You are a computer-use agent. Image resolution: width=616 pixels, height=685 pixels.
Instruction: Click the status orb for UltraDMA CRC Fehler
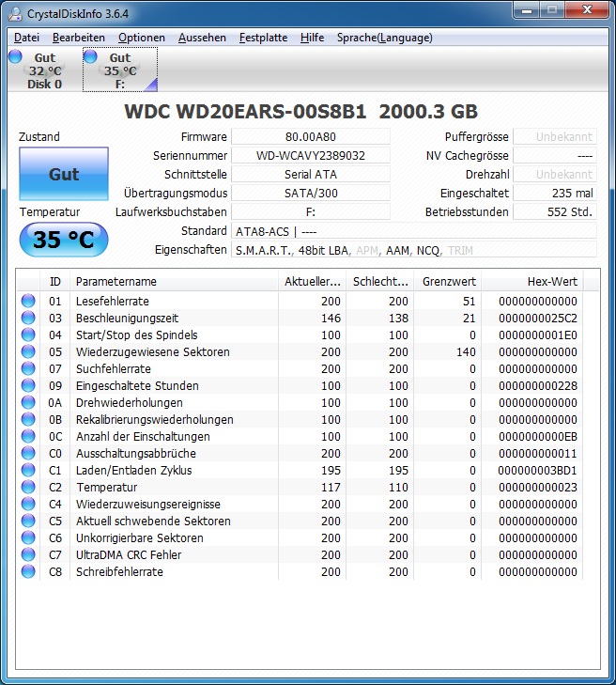point(28,554)
